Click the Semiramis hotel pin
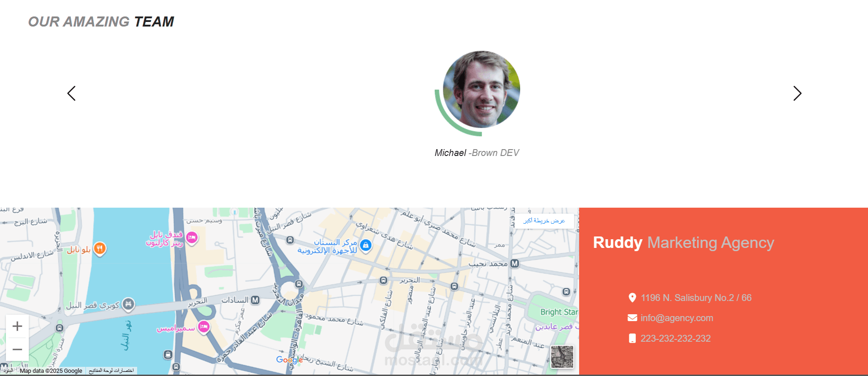 coord(204,327)
